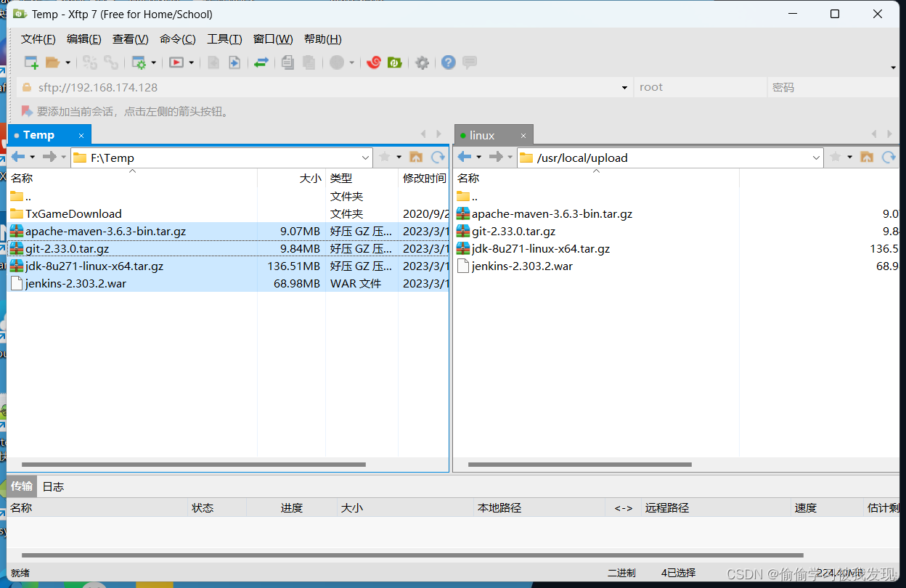Click the Open session folder icon
The width and height of the screenshot is (906, 588).
[52, 62]
